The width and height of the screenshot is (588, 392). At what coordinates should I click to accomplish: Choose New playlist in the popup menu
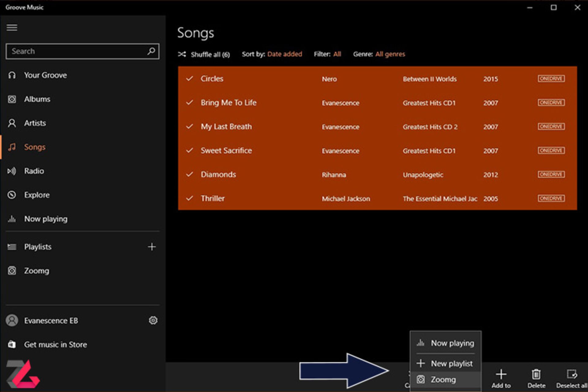446,364
